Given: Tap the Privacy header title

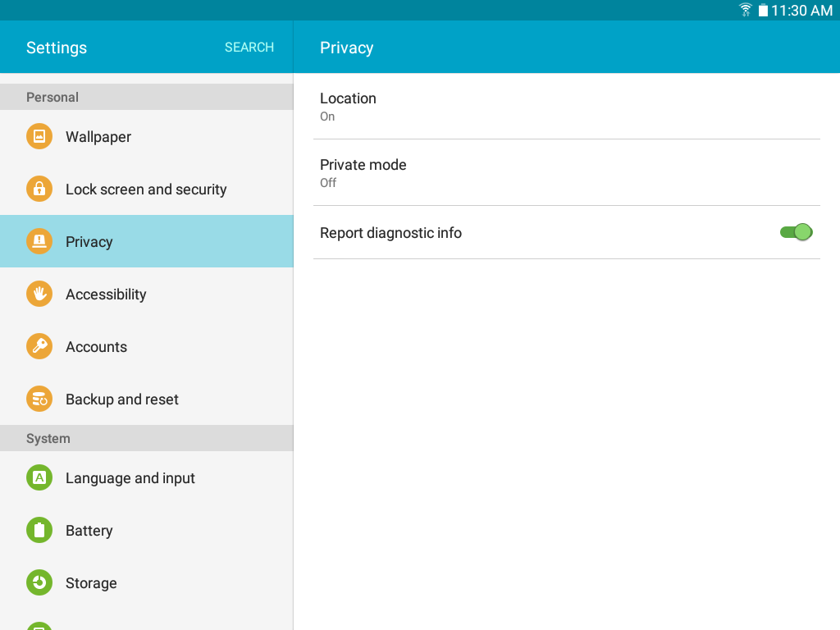Looking at the screenshot, I should [x=347, y=48].
